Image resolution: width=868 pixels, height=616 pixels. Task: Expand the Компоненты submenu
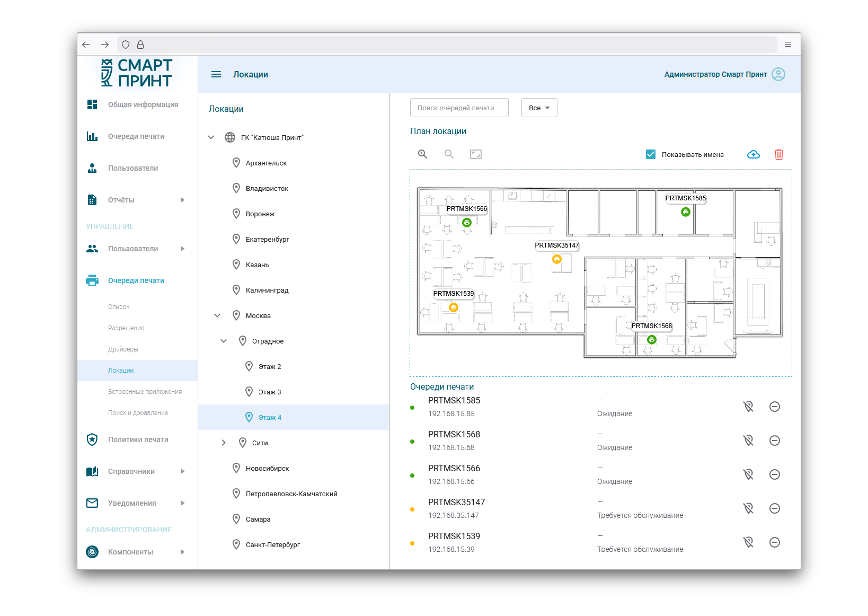point(182,552)
